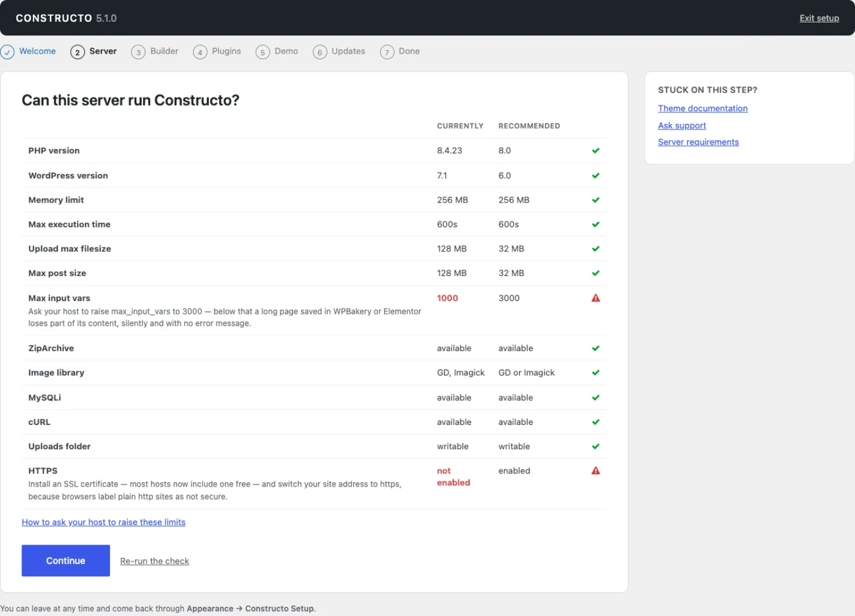The image size is (855, 616).
Task: Re-run the server check
Action: point(155,561)
